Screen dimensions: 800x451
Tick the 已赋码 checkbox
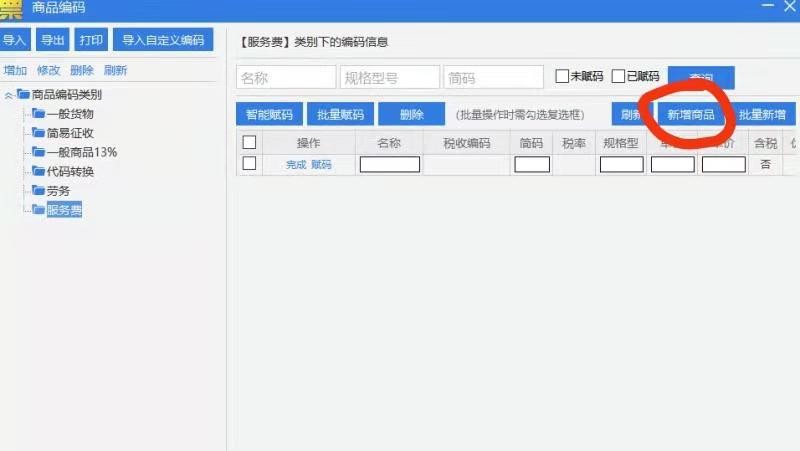click(618, 76)
